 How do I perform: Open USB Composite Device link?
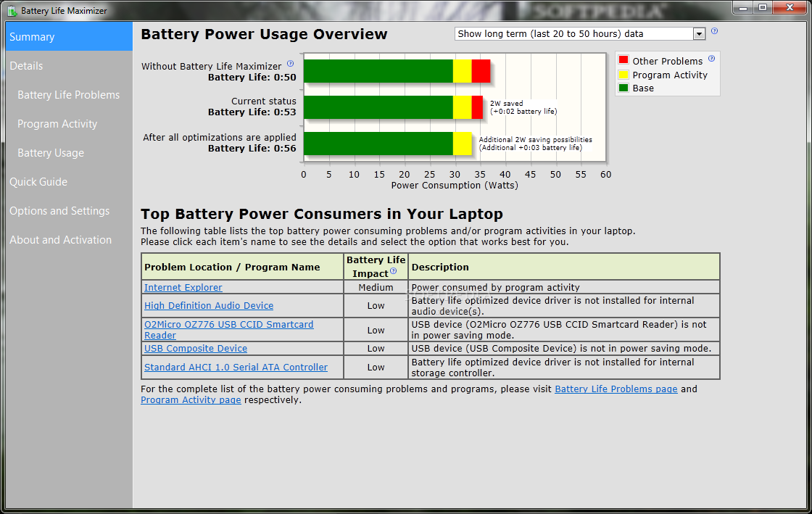(x=196, y=349)
